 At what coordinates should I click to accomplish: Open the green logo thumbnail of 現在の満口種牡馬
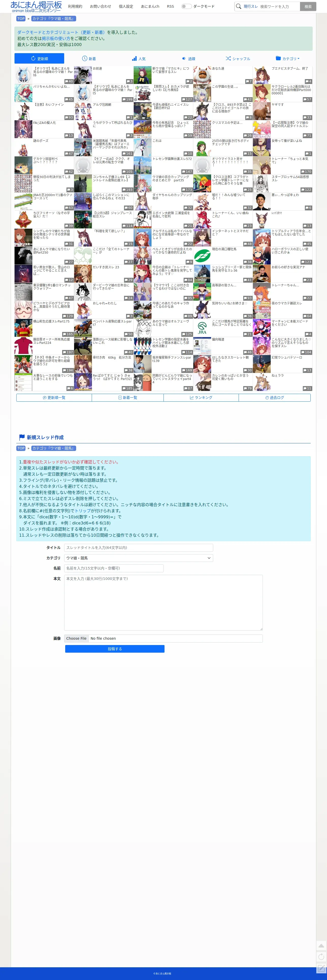(x=202, y=255)
